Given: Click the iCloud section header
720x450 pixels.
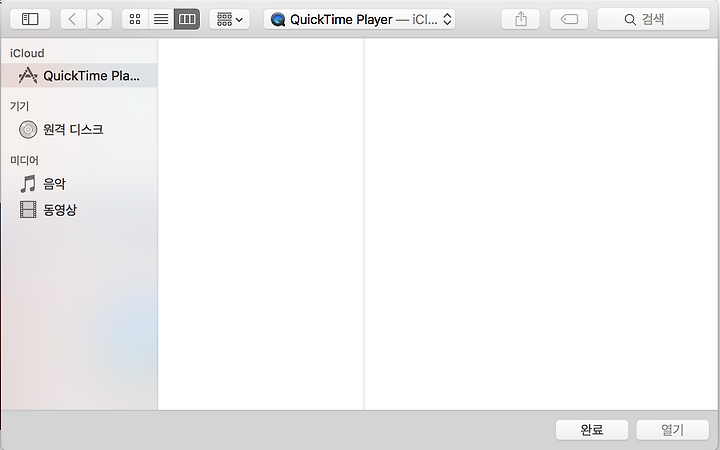Looking at the screenshot, I should (x=27, y=53).
